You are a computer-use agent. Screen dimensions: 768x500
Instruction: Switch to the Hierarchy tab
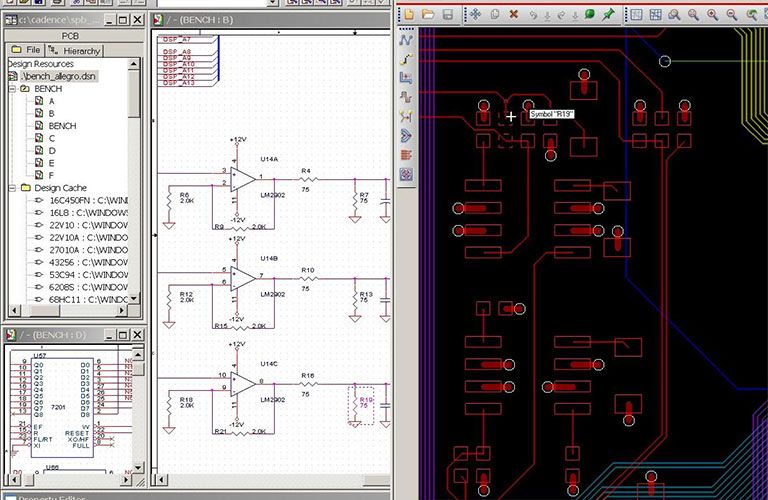[x=74, y=50]
